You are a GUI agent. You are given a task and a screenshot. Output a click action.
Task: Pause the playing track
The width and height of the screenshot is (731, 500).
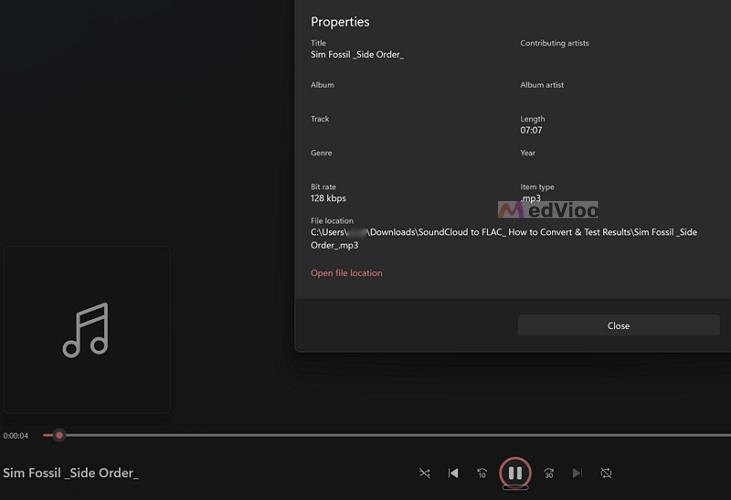click(x=515, y=473)
